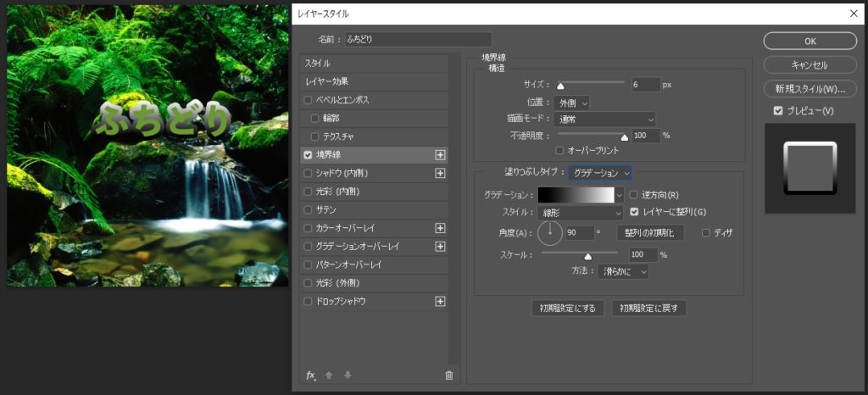
Task: Uncheck the プレビュー(V) checkbox
Action: point(778,111)
